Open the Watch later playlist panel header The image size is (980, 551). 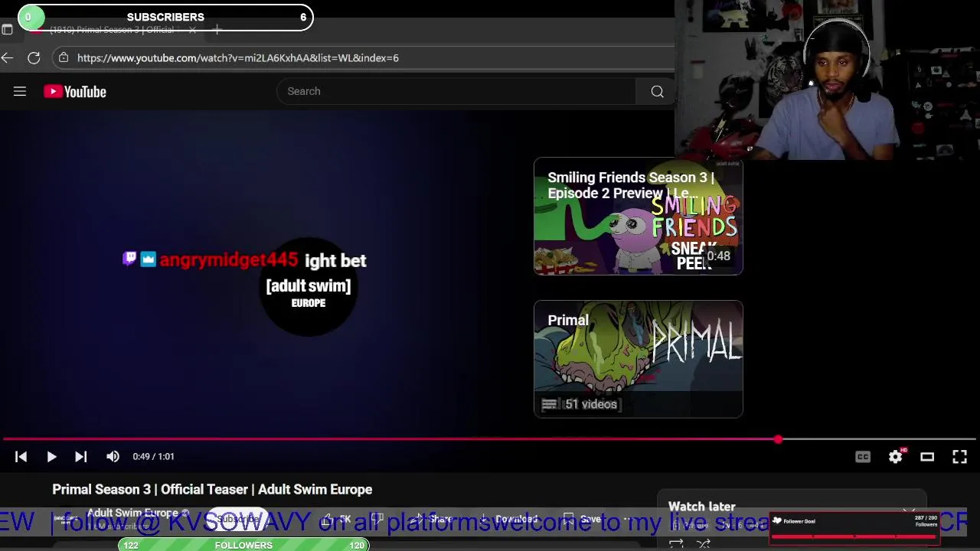[702, 507]
